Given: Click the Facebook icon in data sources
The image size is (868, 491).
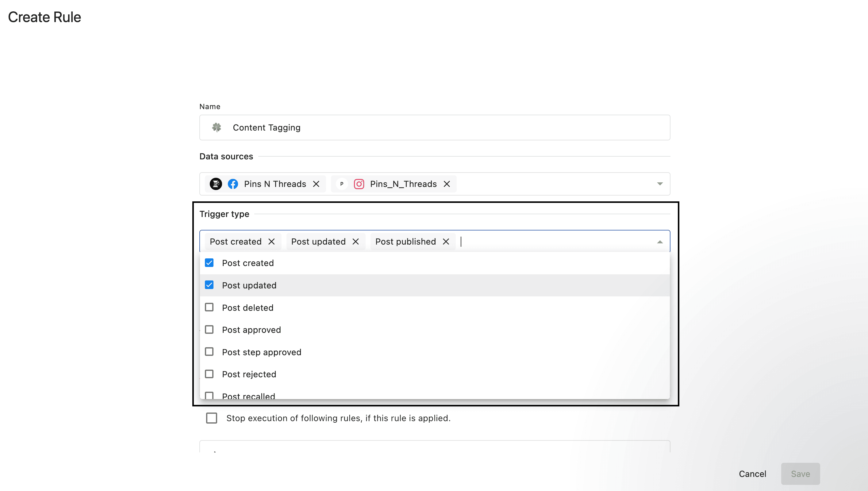Looking at the screenshot, I should (233, 184).
